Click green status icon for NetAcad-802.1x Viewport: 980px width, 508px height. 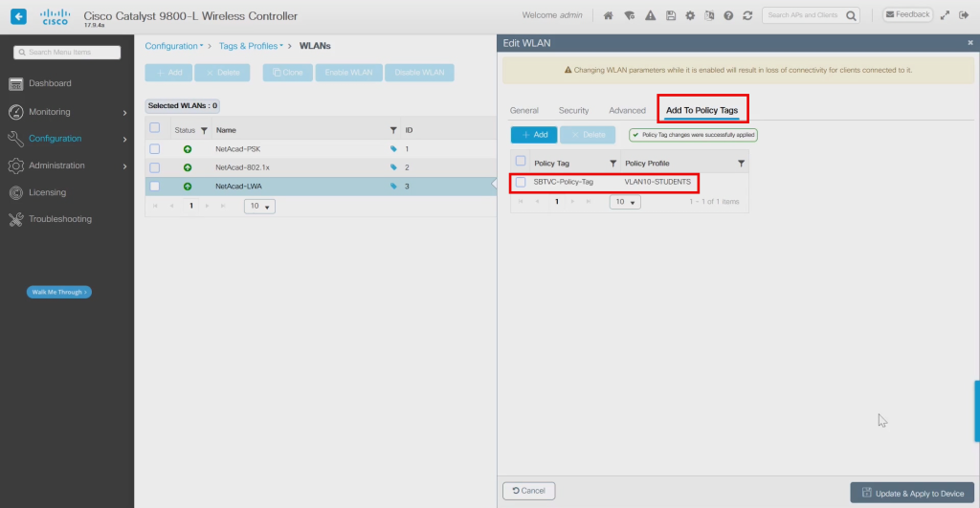(x=188, y=167)
